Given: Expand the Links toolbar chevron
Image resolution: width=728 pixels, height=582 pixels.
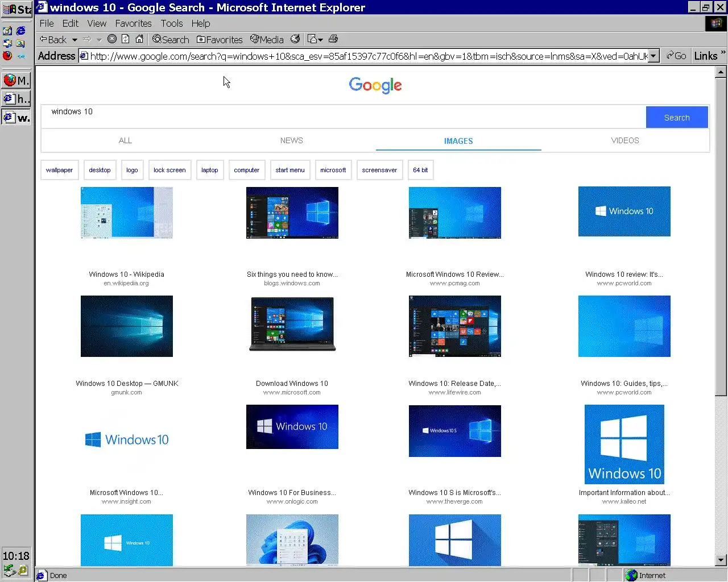Looking at the screenshot, I should 723,53.
